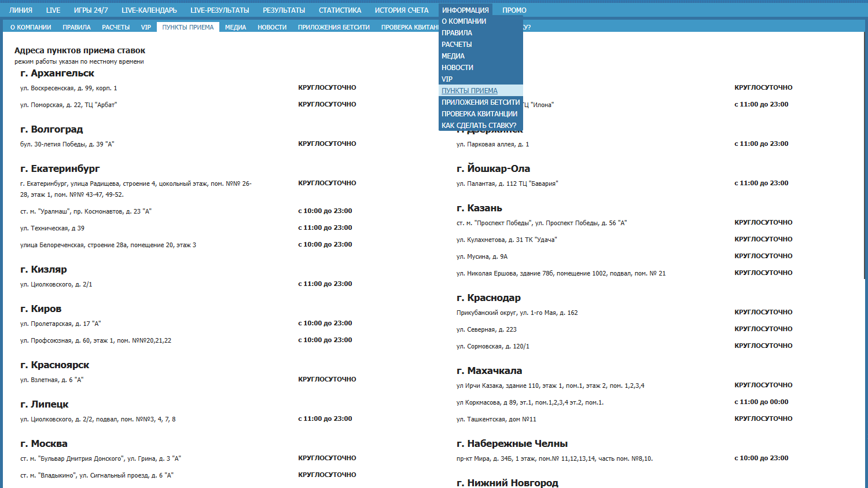This screenshot has height=488, width=868.
Task: Switch to the РАСЧЕТЫ tab in sub-navigation
Action: pos(116,27)
